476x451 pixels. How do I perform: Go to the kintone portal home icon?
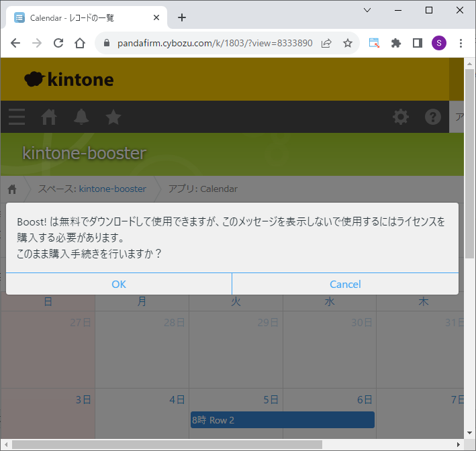(x=49, y=117)
